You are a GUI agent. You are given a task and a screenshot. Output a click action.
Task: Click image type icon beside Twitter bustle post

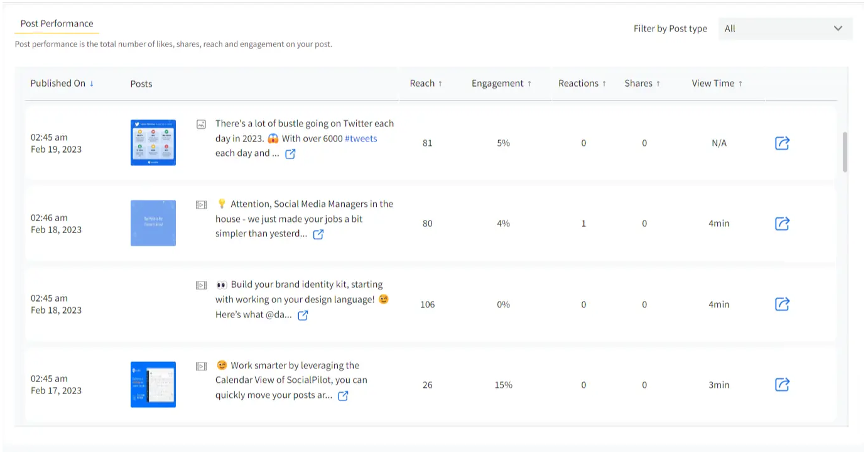point(201,124)
